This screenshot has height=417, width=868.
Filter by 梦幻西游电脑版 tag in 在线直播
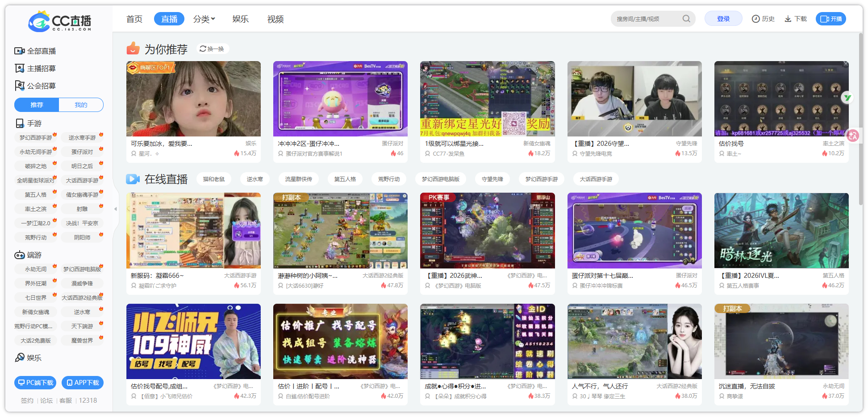click(x=441, y=179)
